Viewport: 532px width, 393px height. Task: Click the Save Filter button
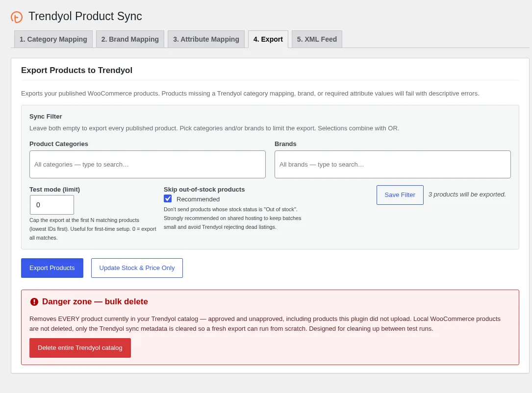point(400,195)
